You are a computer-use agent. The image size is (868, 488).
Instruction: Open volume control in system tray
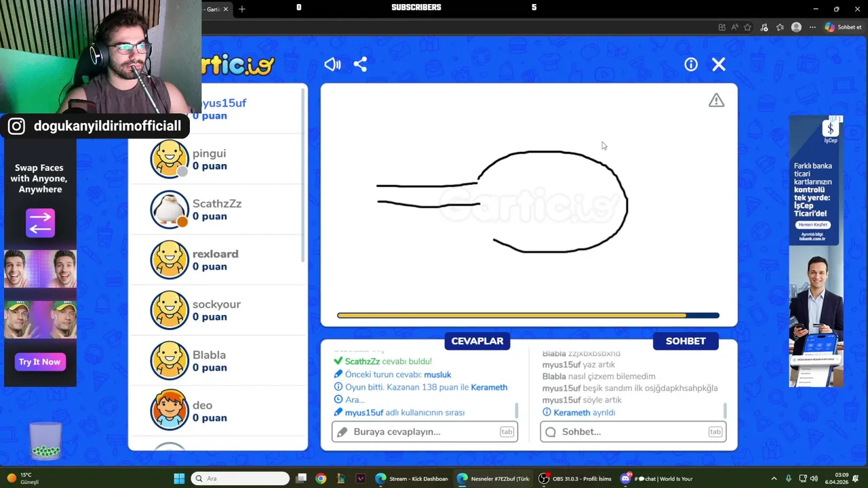tap(814, 479)
